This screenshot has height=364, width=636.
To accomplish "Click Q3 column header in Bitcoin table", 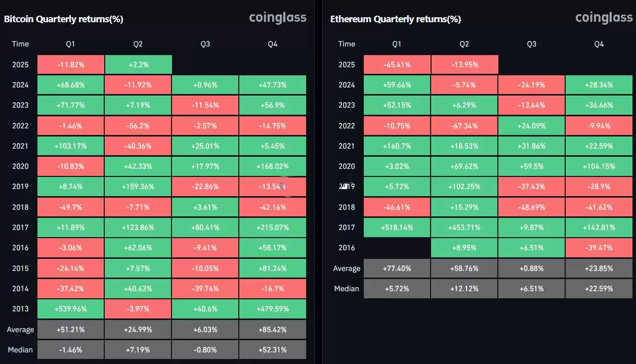I will pos(205,44).
